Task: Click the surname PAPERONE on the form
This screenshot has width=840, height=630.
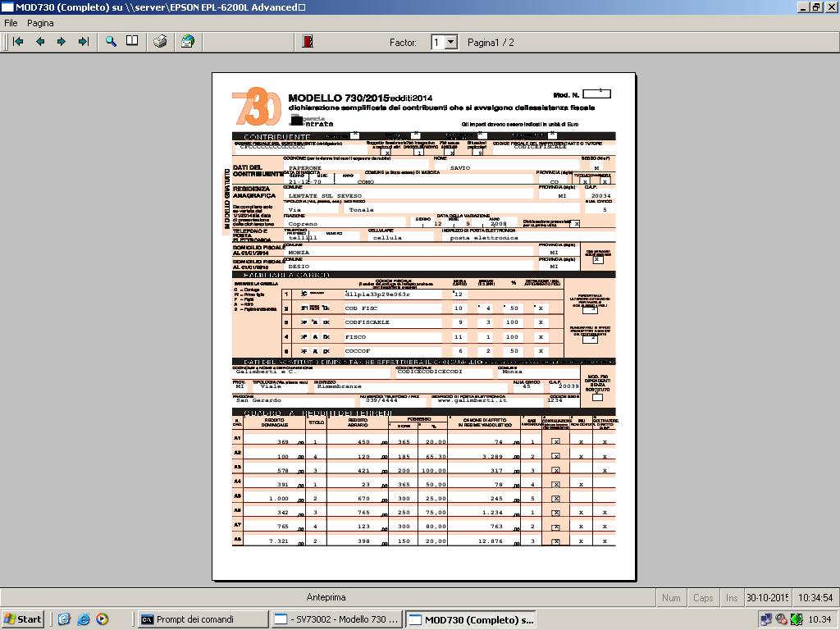Action: [305, 167]
